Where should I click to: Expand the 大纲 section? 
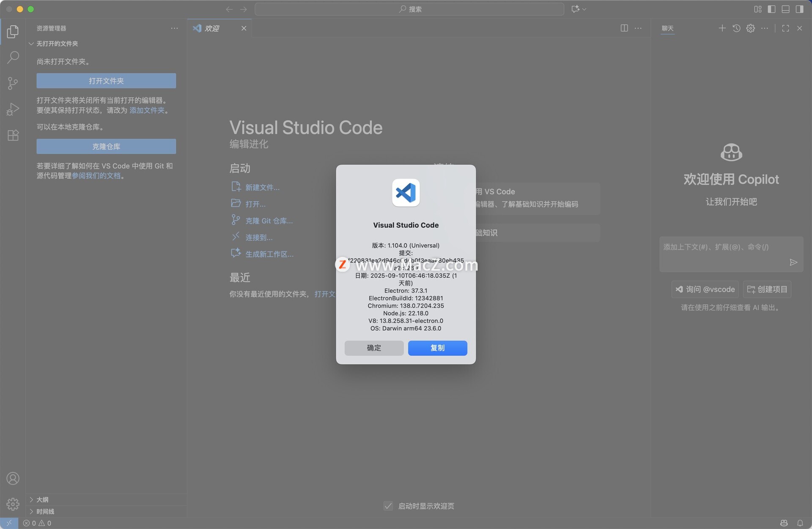coord(42,499)
